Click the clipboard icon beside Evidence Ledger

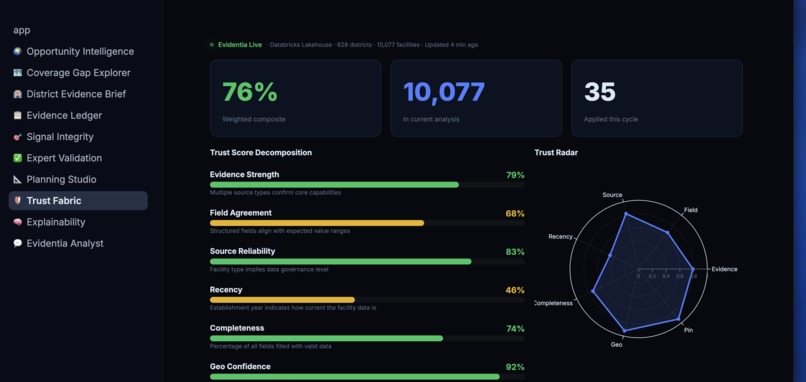[x=17, y=116]
